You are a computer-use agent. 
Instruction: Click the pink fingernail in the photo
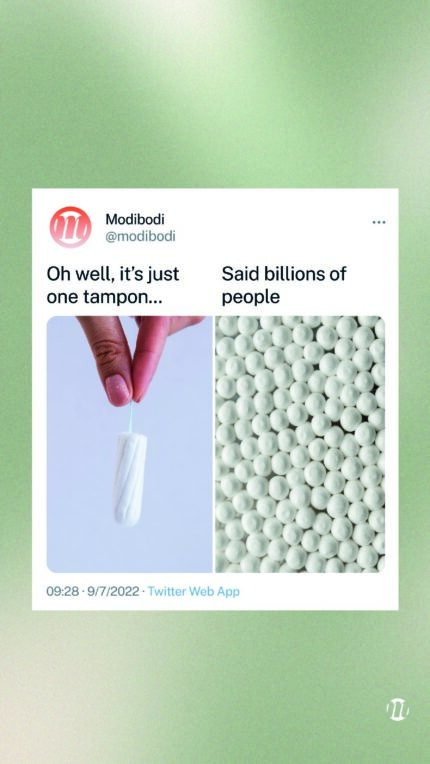coord(118,390)
